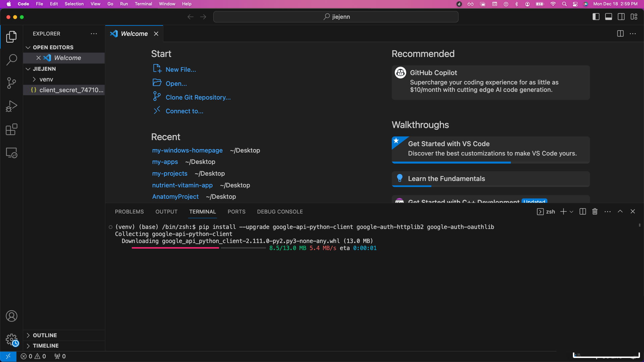Open macOS Spotlight search icon
Screen dimensions: 644x362
click(x=564, y=4)
